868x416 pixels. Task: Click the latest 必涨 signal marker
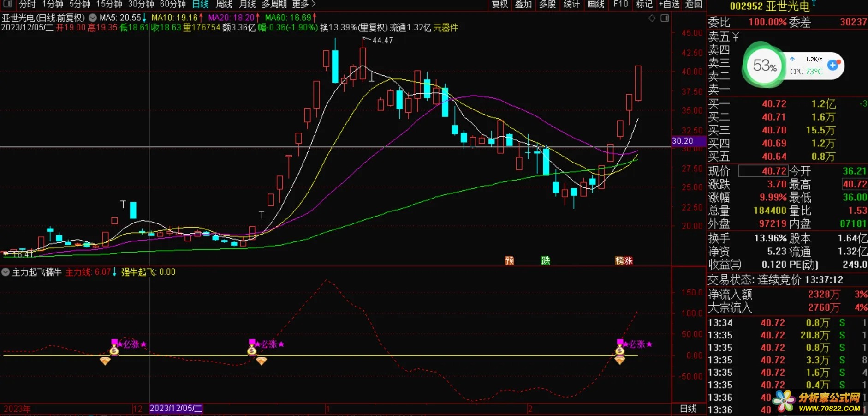637,344
